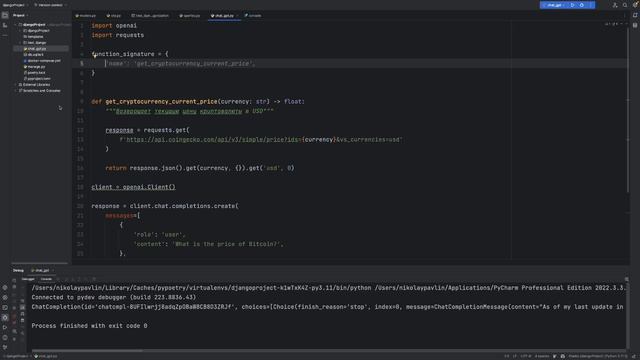The width and height of the screenshot is (640, 360).
Task: Click 'client = openai.Client()' line
Action: (x=133, y=187)
